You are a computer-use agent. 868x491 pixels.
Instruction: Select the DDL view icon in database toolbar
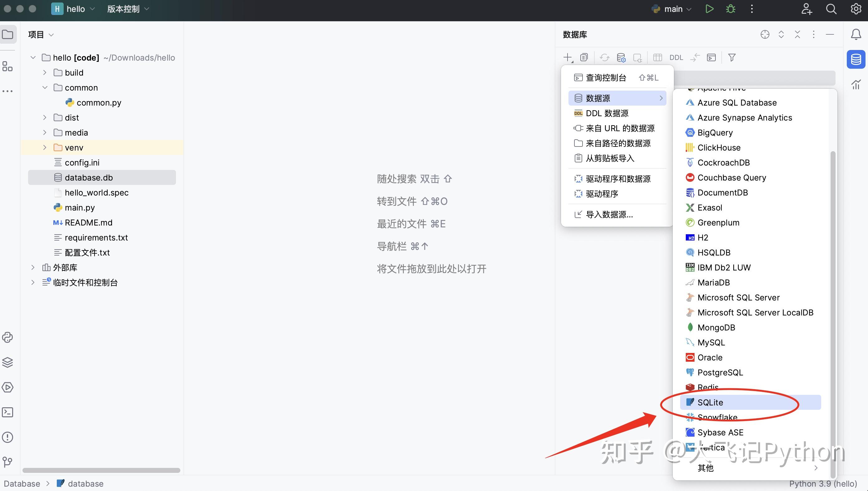[676, 57]
